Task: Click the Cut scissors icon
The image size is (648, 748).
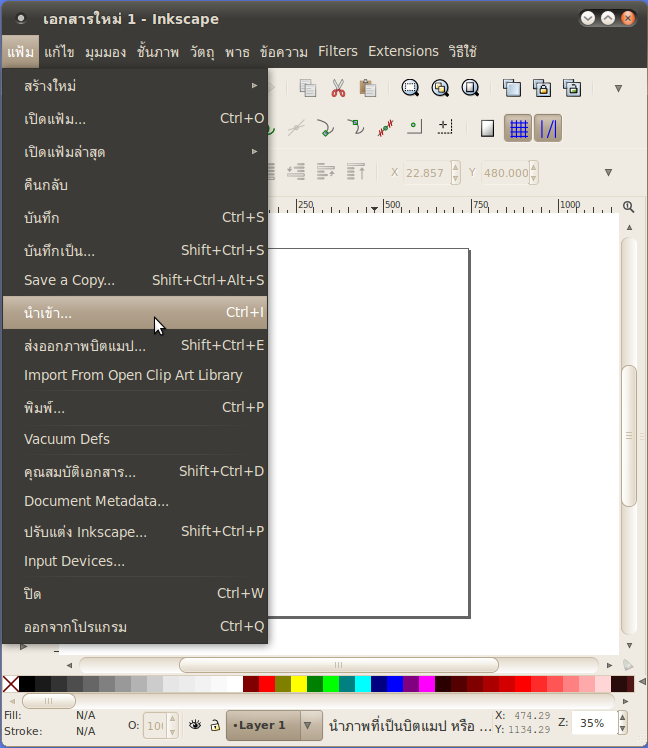Action: 338,88
